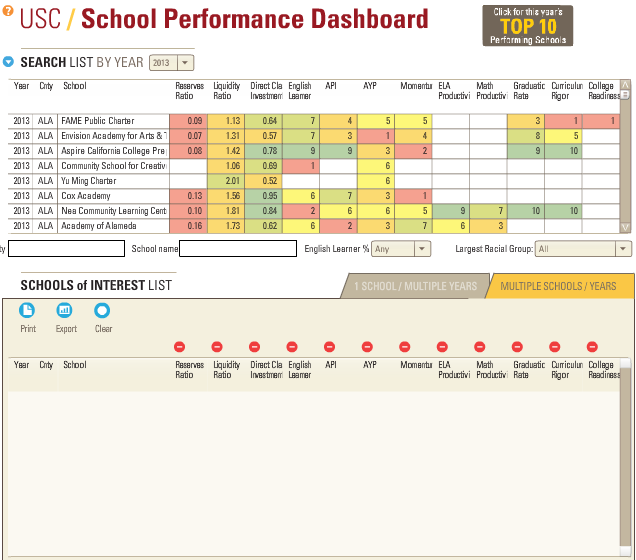Click the search list scrollbar down arrow
This screenshot has width=636, height=560.
pyautogui.click(x=626, y=228)
